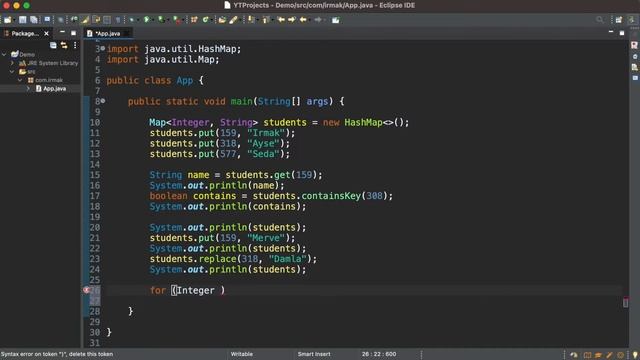This screenshot has width=640, height=360.
Task: Click the Search pencil toolbar icon
Action: [233, 20]
